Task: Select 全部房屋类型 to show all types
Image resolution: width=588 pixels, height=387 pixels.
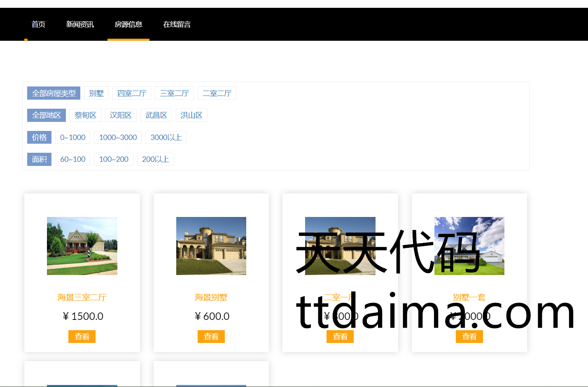Action: point(54,93)
